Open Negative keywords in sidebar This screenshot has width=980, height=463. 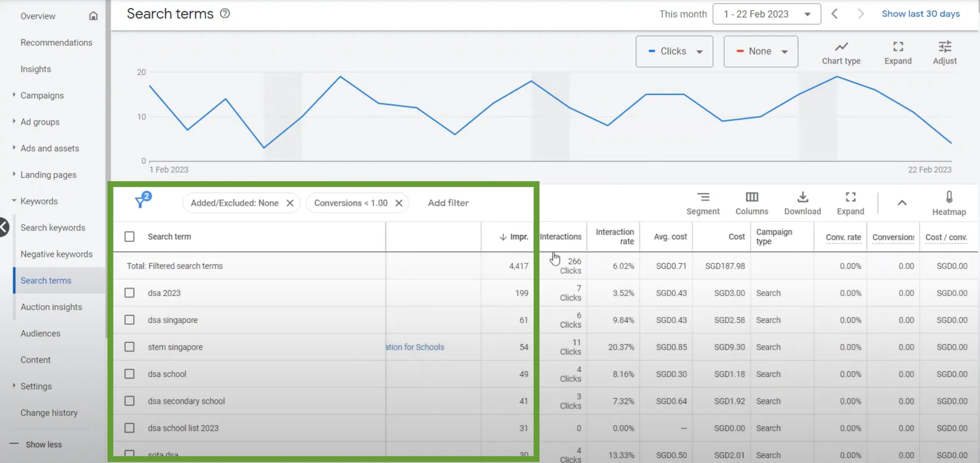tap(56, 254)
